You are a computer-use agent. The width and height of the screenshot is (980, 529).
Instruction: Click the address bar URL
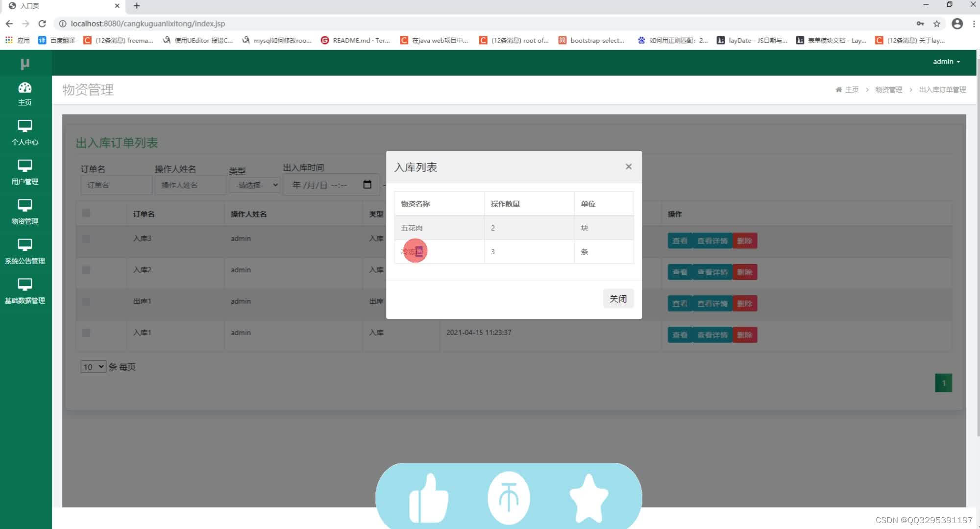pos(147,24)
